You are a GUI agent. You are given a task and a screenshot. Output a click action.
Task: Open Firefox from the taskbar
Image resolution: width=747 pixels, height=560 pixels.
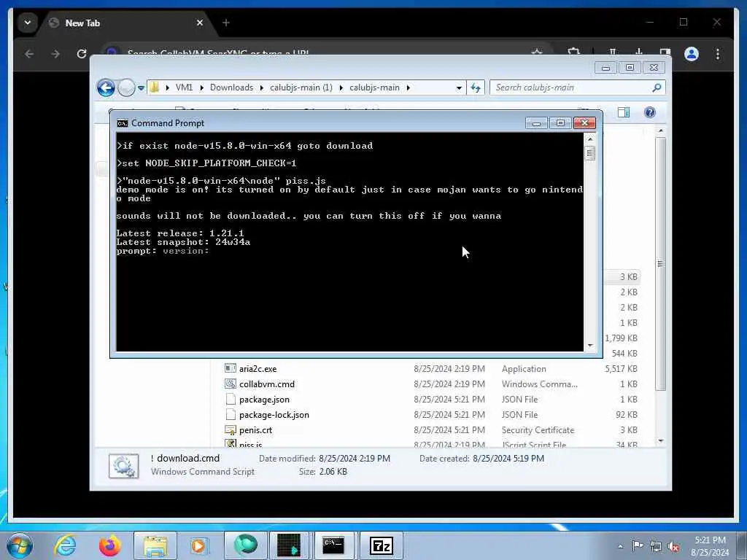coord(110,545)
